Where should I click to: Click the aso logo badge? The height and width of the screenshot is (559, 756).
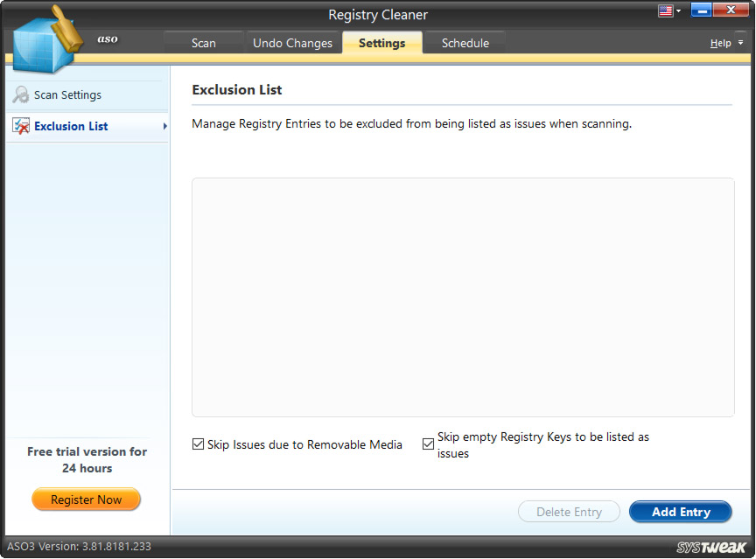click(108, 38)
